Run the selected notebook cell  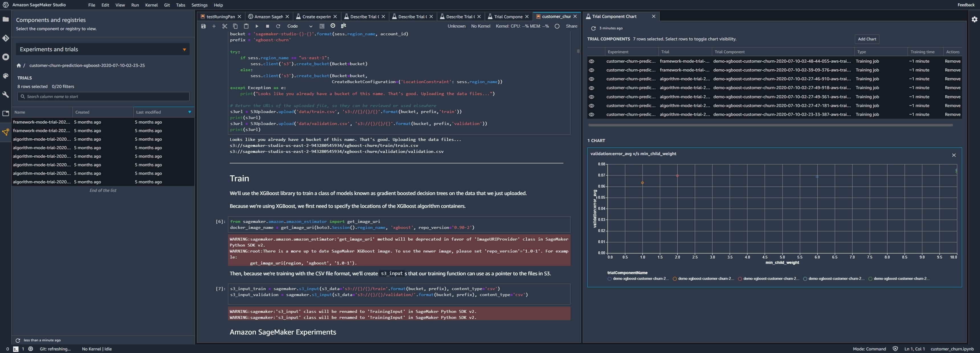[257, 26]
